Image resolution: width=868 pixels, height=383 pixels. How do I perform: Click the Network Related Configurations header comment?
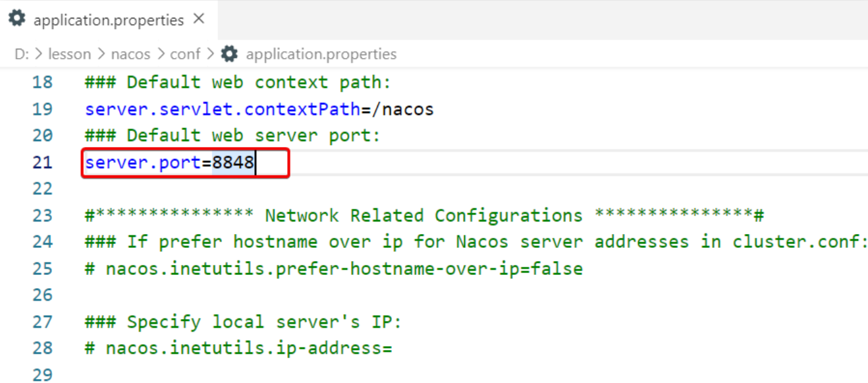423,216
